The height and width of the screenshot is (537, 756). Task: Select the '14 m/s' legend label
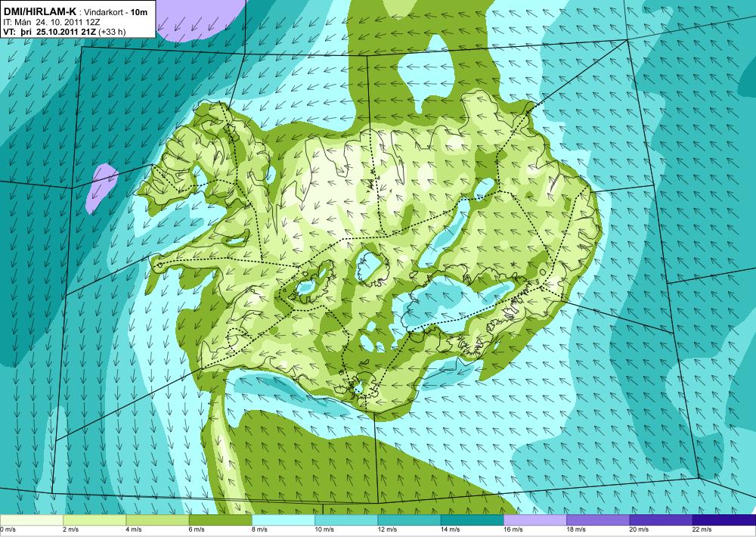pyautogui.click(x=451, y=529)
